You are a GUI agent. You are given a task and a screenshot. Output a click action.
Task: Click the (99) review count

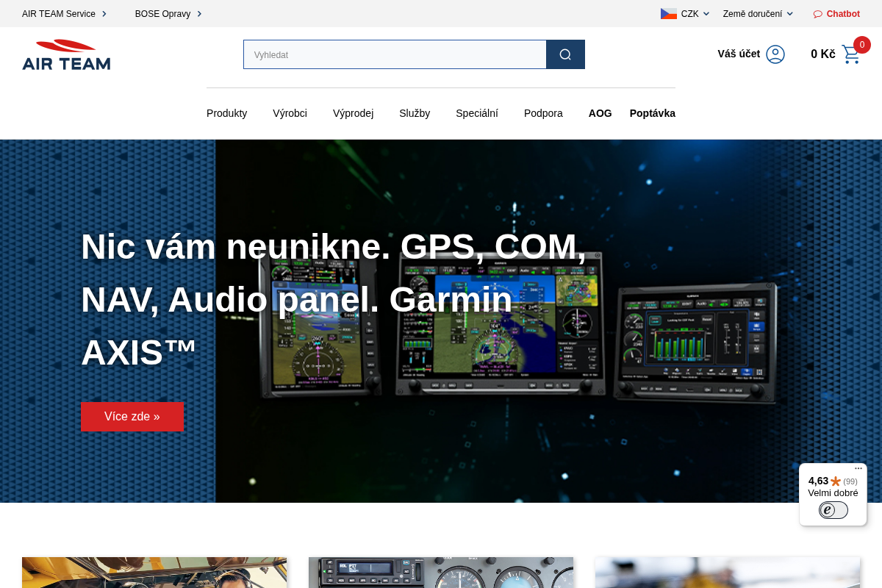click(x=850, y=481)
